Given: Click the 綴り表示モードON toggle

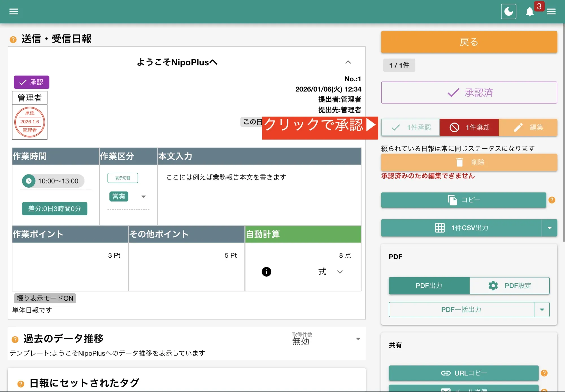Looking at the screenshot, I should (x=45, y=298).
